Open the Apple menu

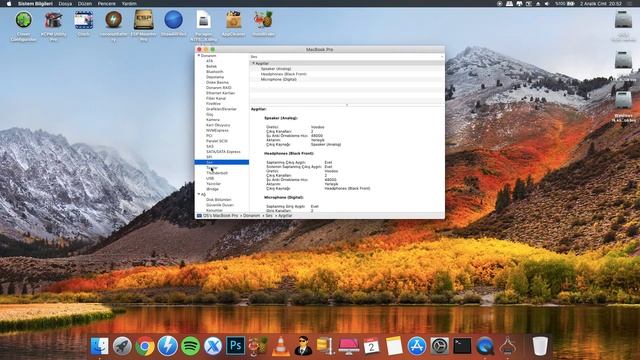pos(9,3)
